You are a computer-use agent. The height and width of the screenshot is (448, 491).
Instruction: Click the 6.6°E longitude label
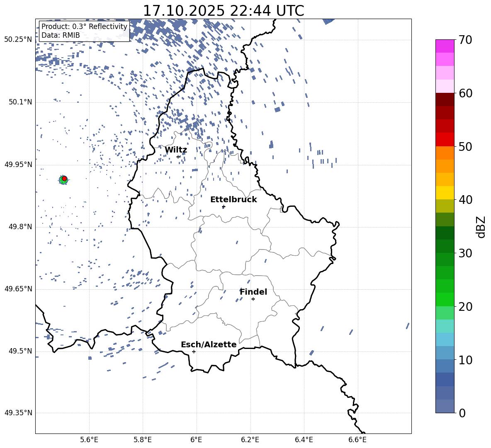pos(357,440)
